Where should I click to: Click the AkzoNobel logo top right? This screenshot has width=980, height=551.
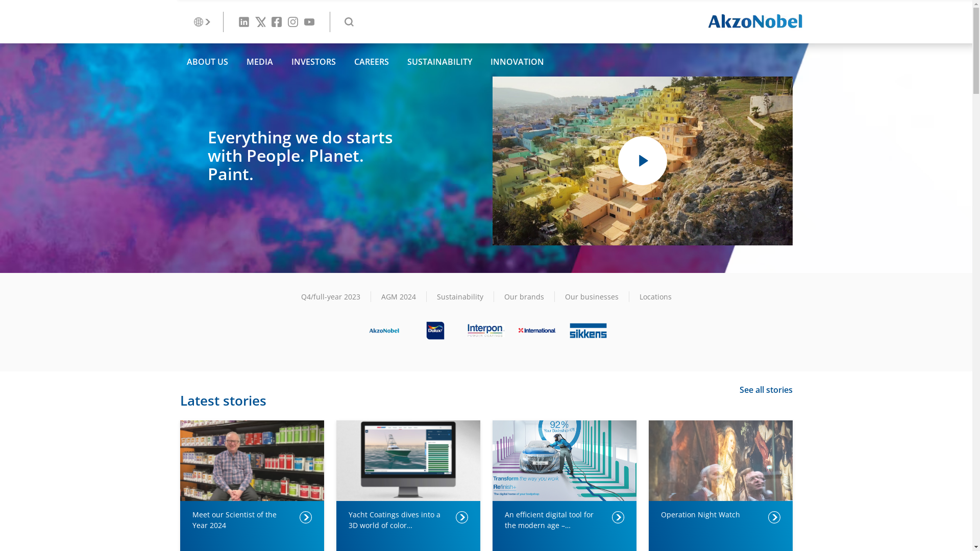755,21
